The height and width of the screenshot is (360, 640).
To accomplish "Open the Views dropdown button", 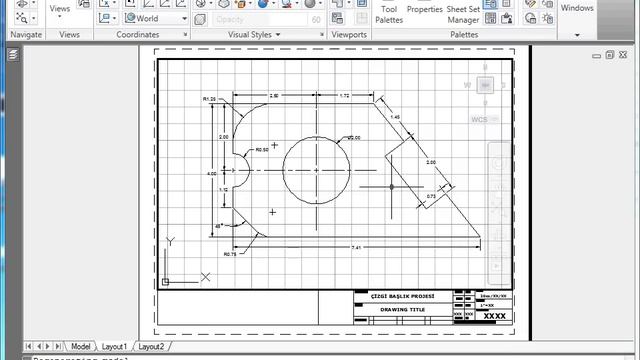I will (x=60, y=11).
